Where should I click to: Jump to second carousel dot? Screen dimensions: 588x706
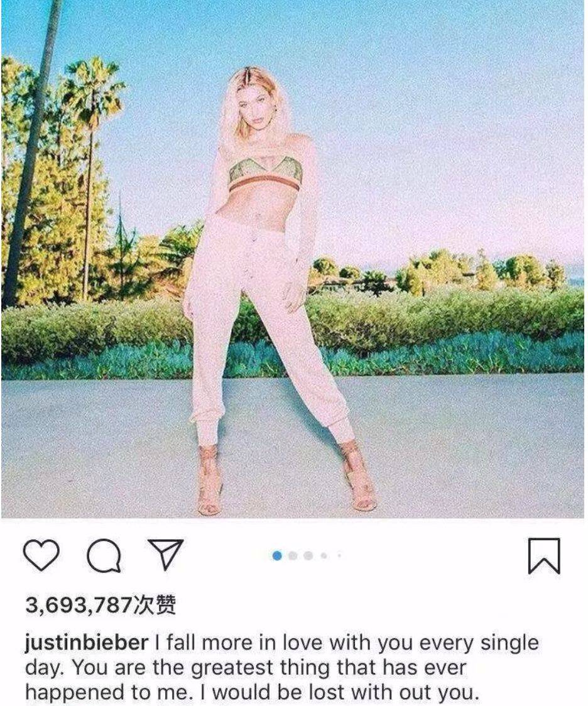coord(293,556)
